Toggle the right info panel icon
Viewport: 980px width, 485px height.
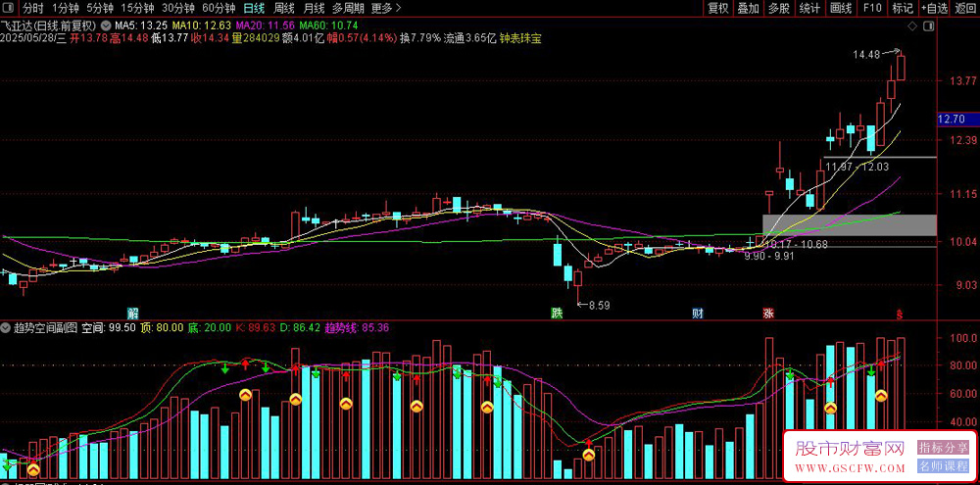click(929, 26)
